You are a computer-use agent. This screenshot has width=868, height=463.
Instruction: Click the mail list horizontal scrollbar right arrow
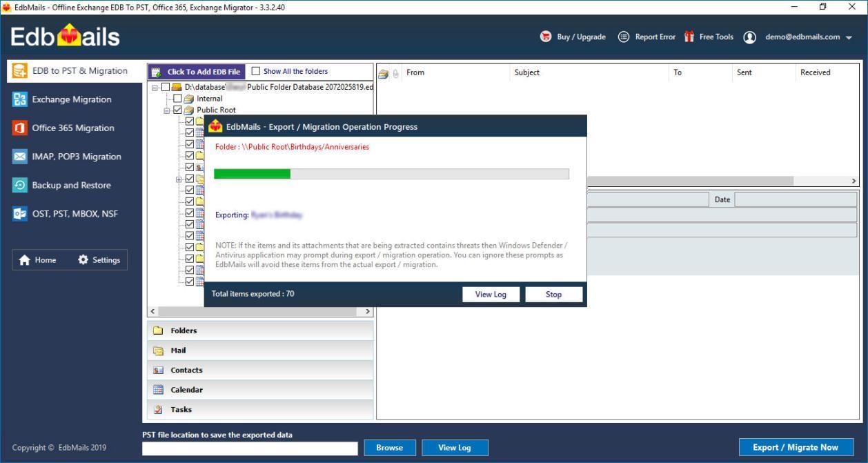point(854,181)
